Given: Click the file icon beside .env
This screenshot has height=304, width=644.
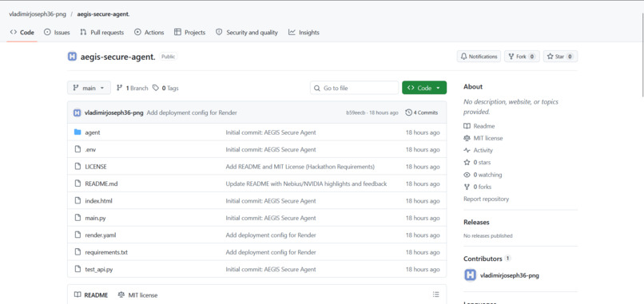Looking at the screenshot, I should click(78, 149).
